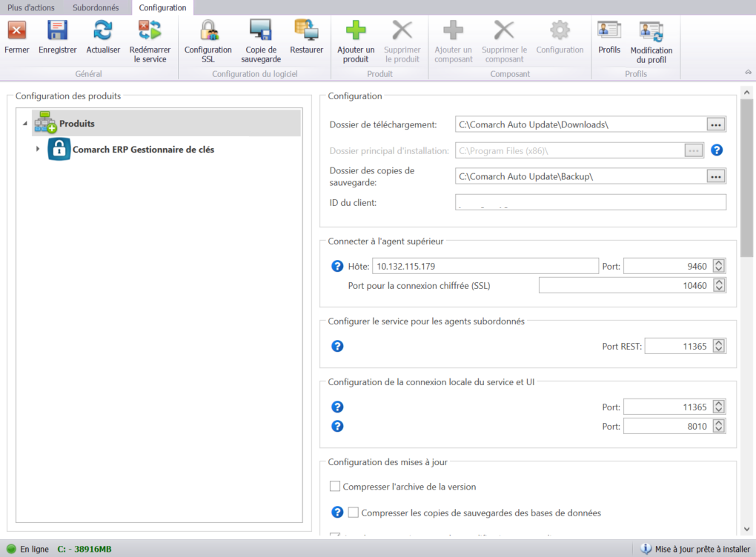Enable Compresser l'archive de la version
The image size is (756, 557).
pyautogui.click(x=334, y=486)
